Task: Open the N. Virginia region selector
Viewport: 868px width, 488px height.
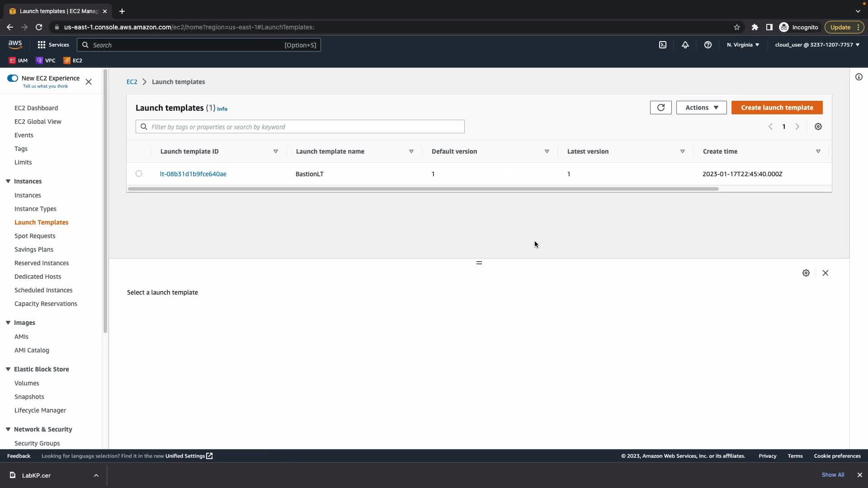Action: point(743,45)
